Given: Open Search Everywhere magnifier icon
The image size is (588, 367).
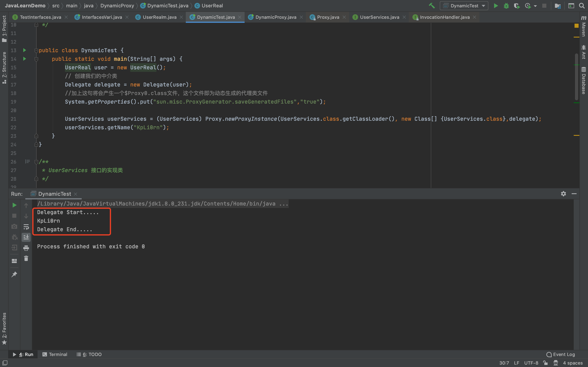Looking at the screenshot, I should point(581,6).
